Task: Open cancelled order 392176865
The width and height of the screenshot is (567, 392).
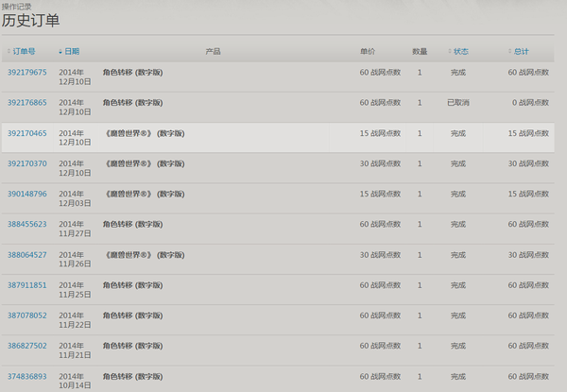Action: pyautogui.click(x=27, y=103)
